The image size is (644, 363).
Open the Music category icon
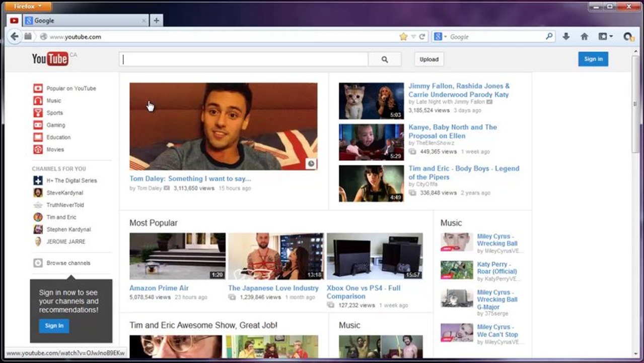38,100
